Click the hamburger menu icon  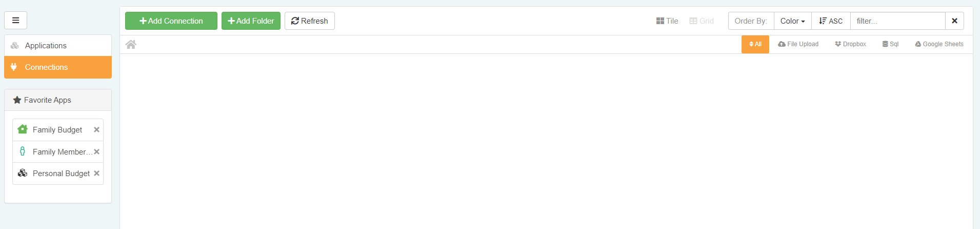pos(15,21)
